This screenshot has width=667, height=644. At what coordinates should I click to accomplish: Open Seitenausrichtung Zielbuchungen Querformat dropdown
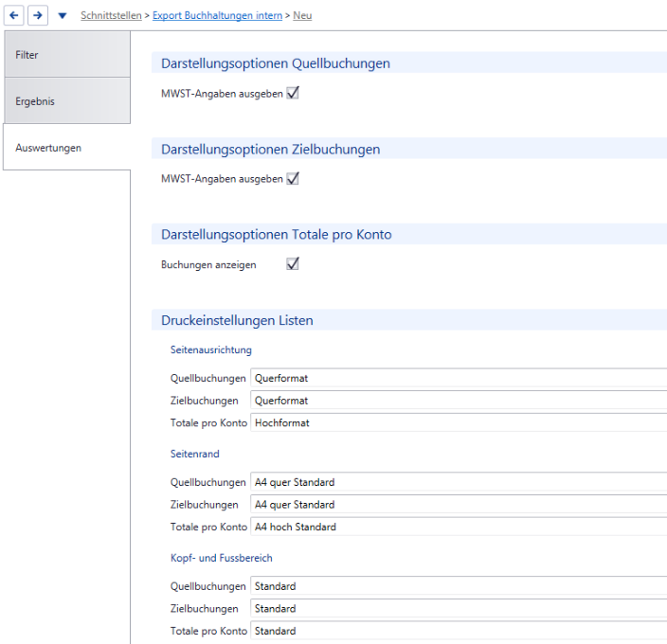coord(459,401)
